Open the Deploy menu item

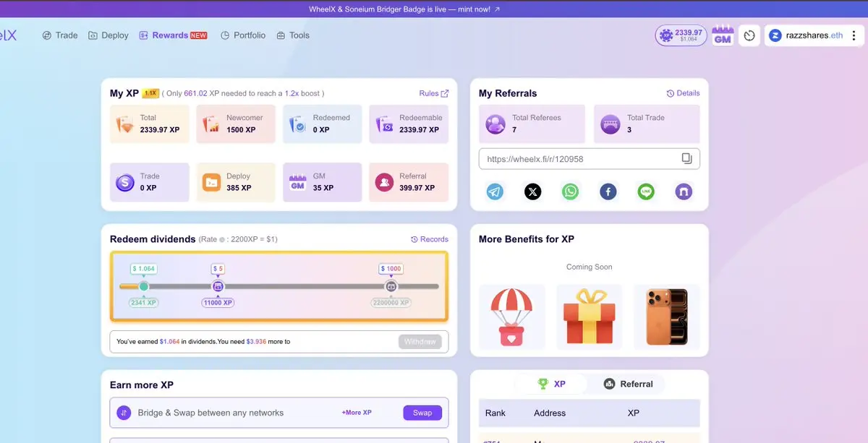tap(109, 35)
